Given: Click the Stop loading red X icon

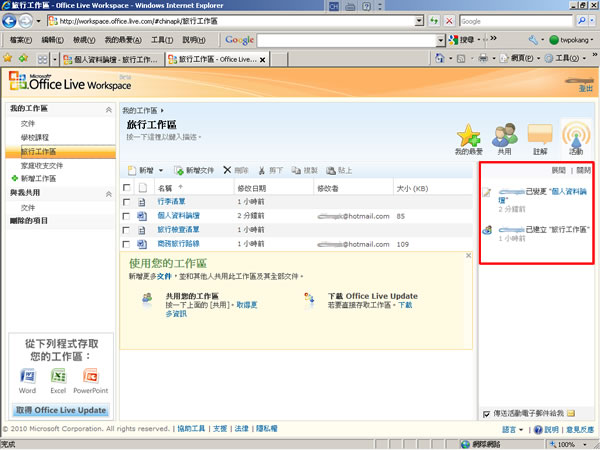Looking at the screenshot, I should tap(449, 21).
